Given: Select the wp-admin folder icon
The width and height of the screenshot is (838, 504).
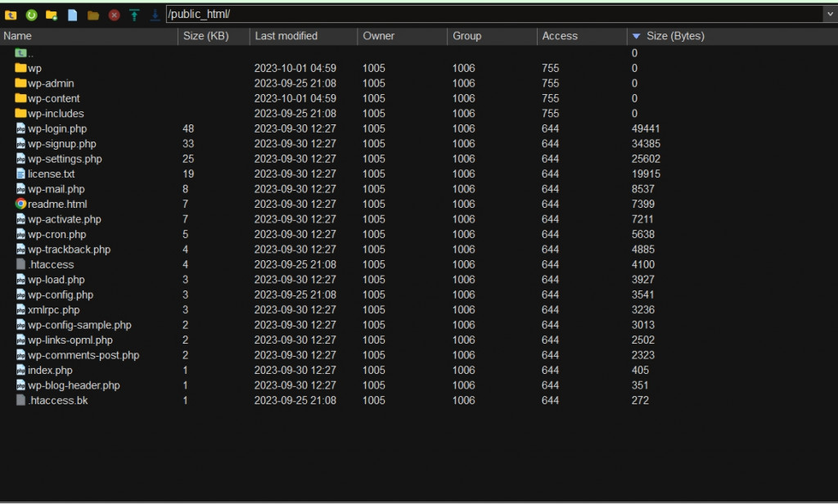Looking at the screenshot, I should 20,83.
